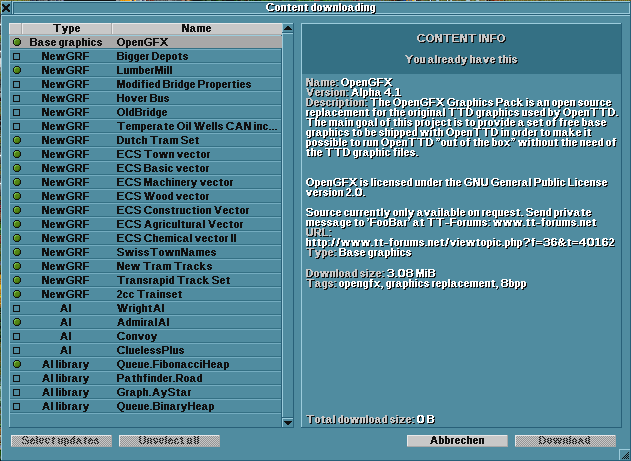
Task: Click the Content downloading title bar
Action: click(321, 7)
